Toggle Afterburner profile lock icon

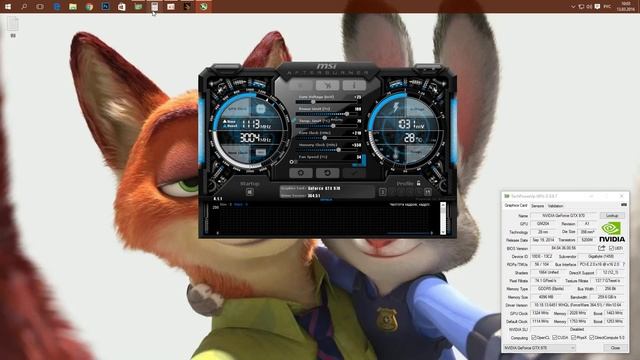(418, 183)
